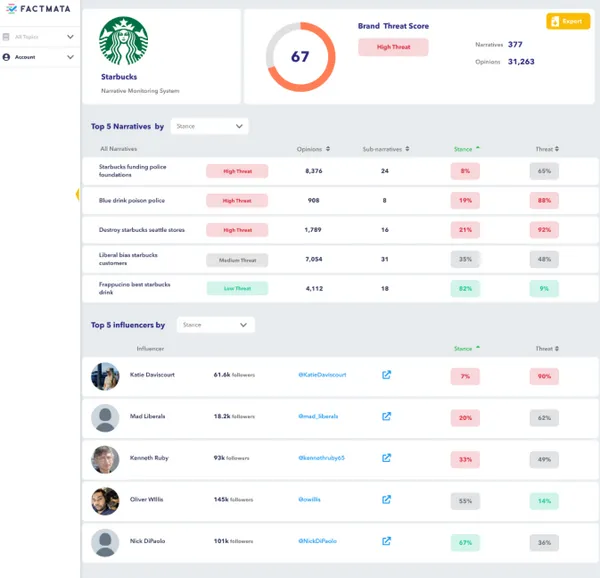The height and width of the screenshot is (578, 600).
Task: Click Oliver Willis 14% threat value
Action: (544, 501)
